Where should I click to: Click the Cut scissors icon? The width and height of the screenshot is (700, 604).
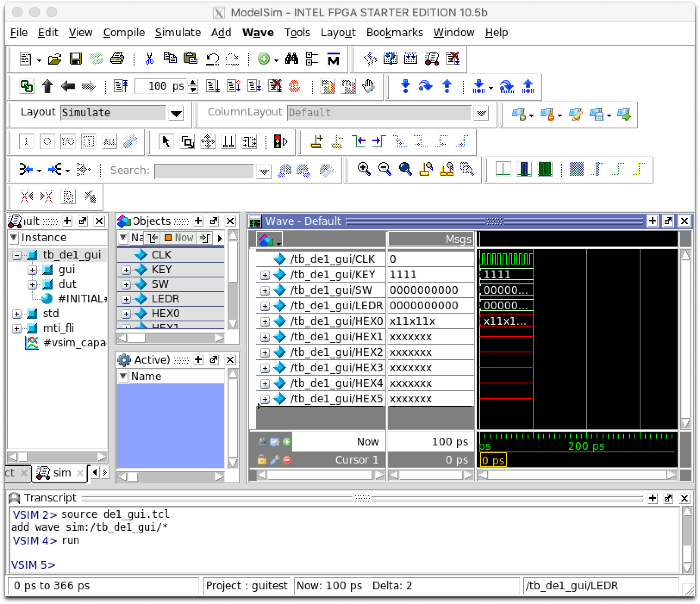coord(149,59)
